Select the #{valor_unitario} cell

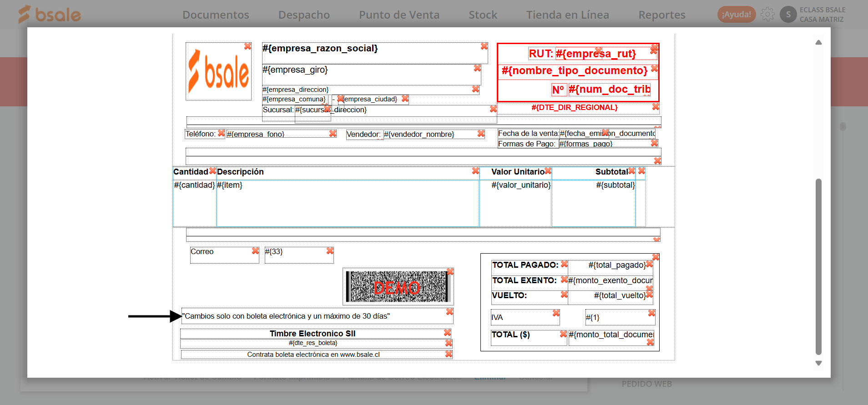point(515,203)
